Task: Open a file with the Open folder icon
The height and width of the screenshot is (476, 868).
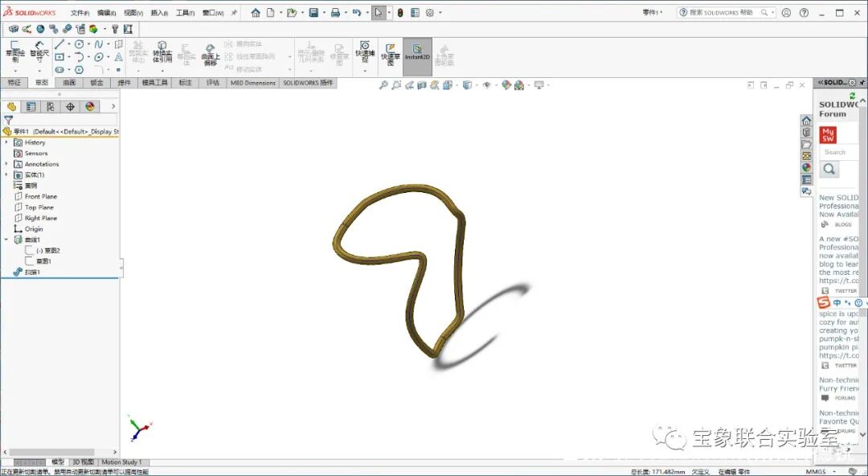Action: [292, 13]
